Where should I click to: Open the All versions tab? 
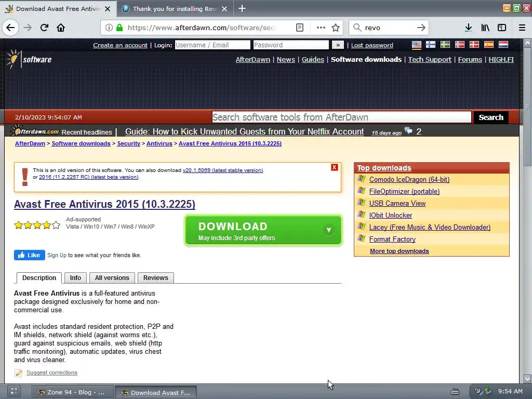[112, 278]
